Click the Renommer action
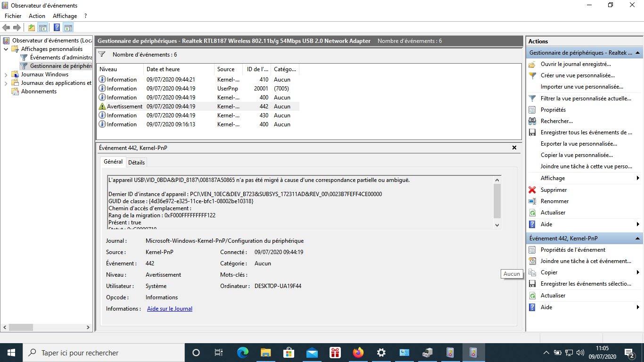Image resolution: width=644 pixels, height=362 pixels. tap(554, 201)
